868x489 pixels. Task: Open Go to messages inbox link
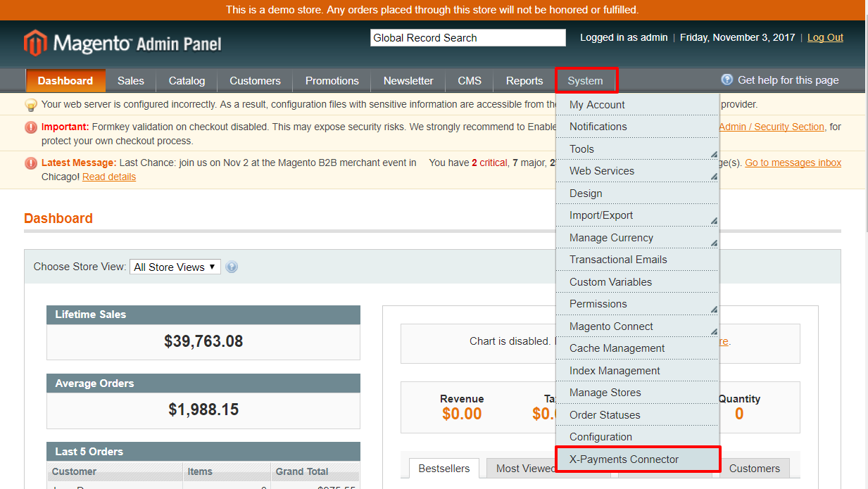[x=793, y=163]
